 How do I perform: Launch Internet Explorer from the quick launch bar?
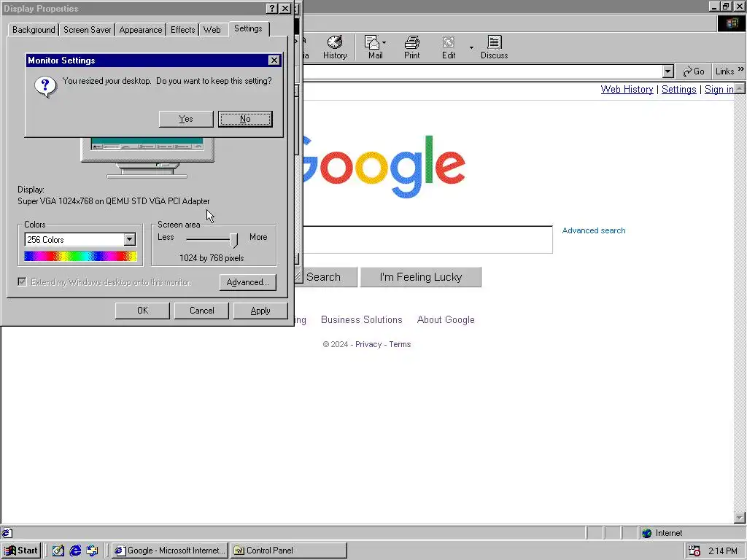75,551
